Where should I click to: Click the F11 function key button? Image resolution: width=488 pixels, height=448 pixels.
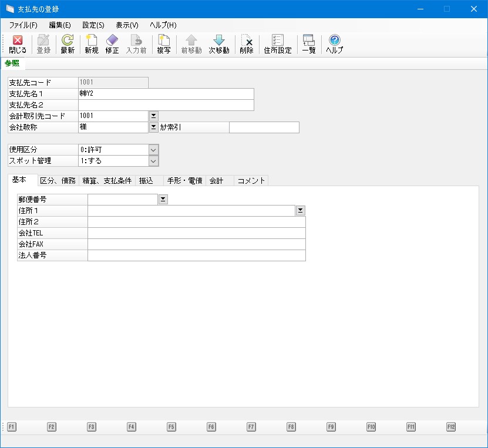[x=411, y=426]
